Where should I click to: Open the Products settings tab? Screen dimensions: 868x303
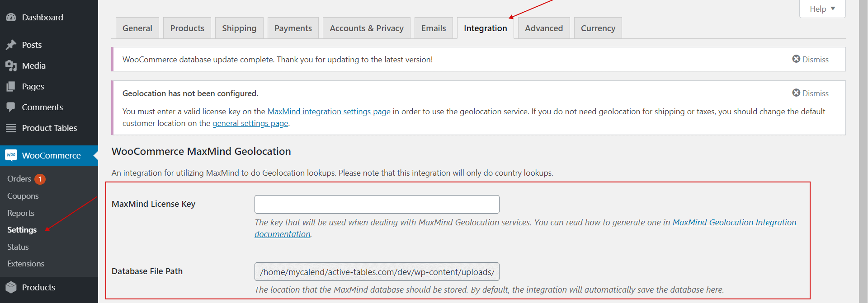pos(187,28)
